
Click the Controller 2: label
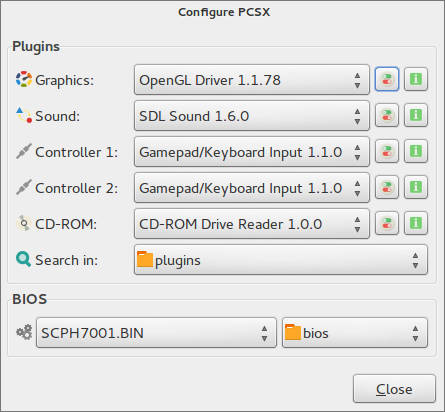[77, 188]
